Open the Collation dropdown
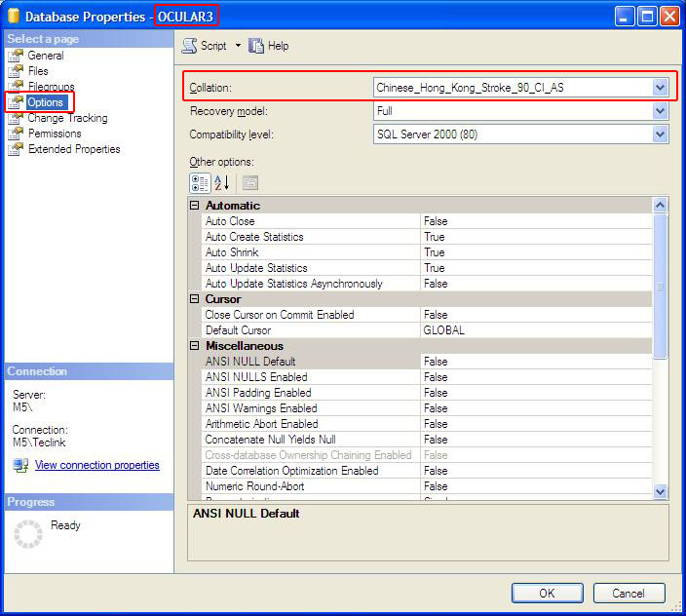This screenshot has height=616, width=686. coord(661,88)
